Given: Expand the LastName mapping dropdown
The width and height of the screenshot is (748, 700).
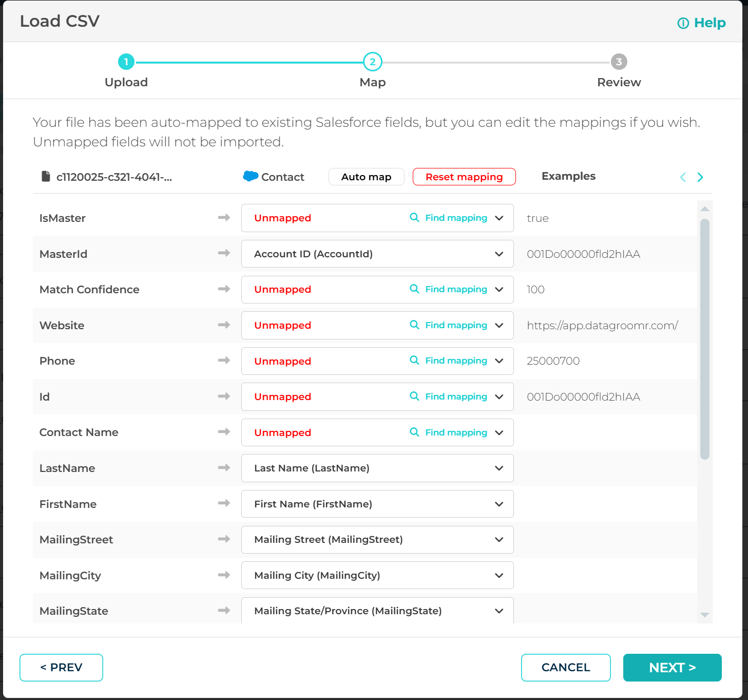Looking at the screenshot, I should pos(377,468).
